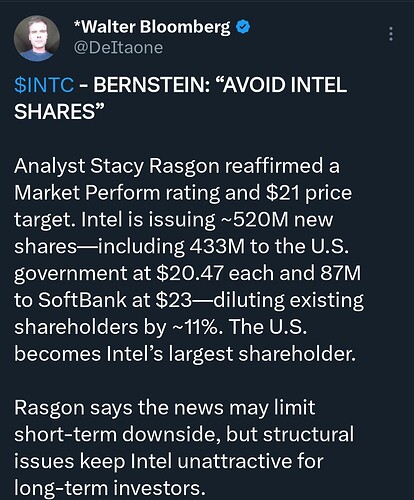Click the 433M to the U.S. text

coord(269,246)
